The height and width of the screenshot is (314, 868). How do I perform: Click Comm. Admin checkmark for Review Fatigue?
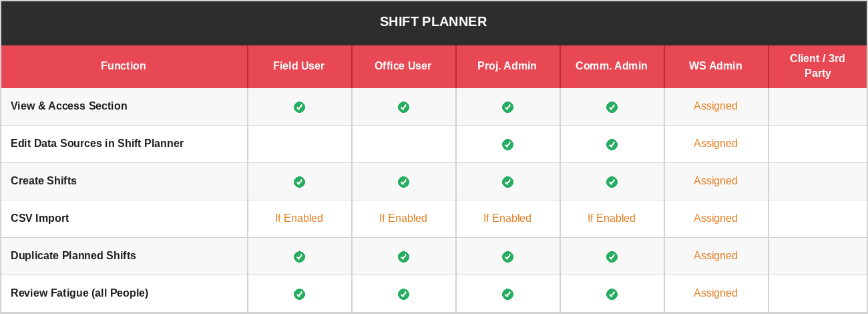point(612,294)
